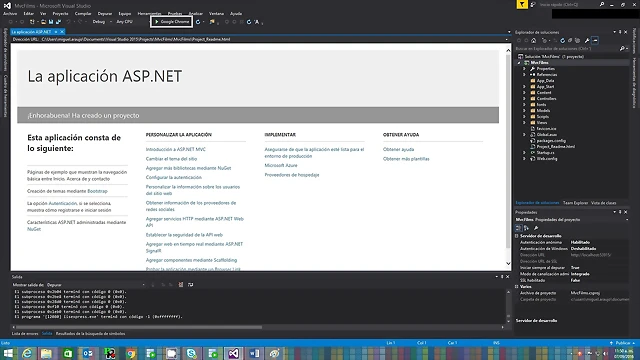Open the Ventana menu

(216, 13)
